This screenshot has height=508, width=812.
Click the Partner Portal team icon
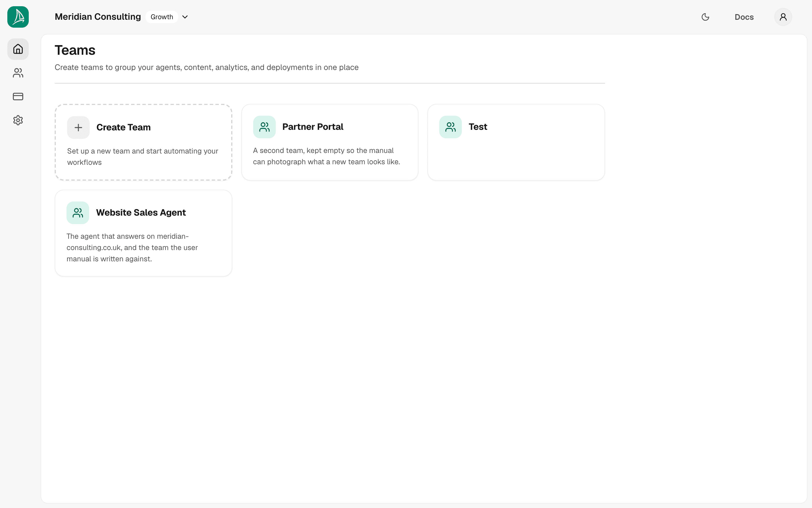click(x=264, y=127)
